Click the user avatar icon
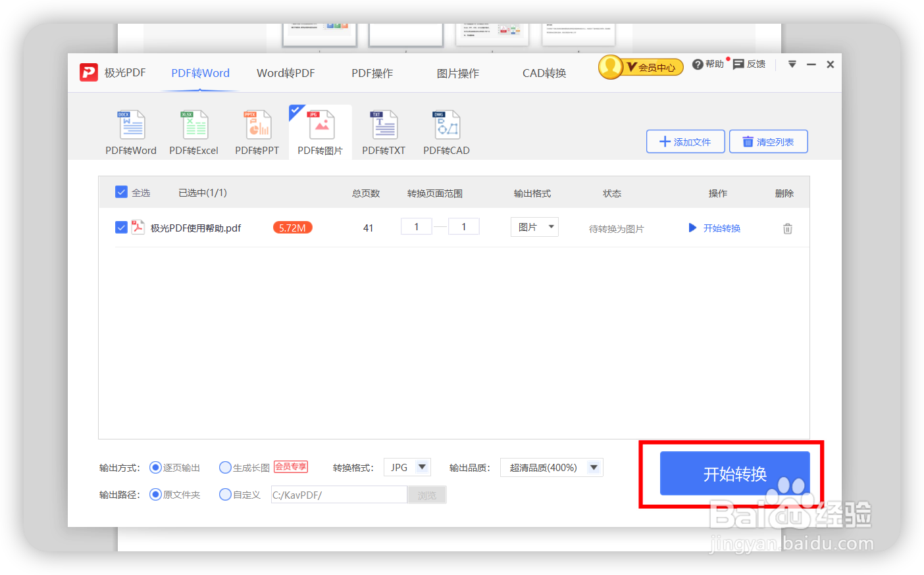Viewport: 924px width, 575px height. (610, 66)
